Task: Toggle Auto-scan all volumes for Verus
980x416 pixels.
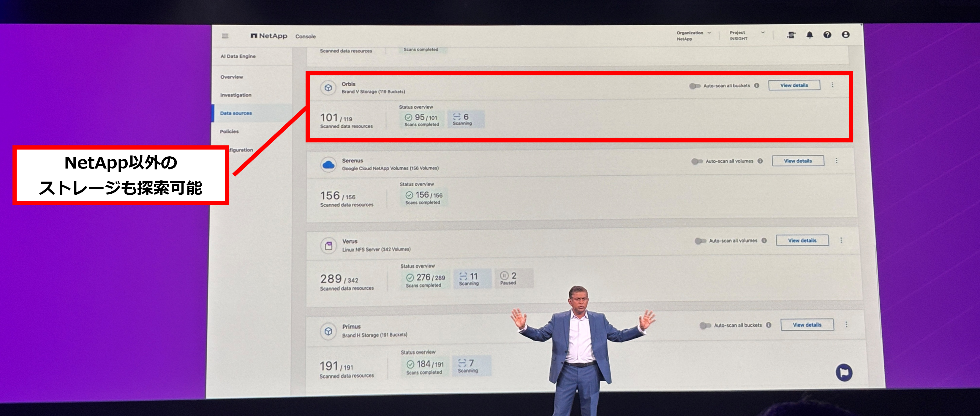Action: click(x=700, y=241)
